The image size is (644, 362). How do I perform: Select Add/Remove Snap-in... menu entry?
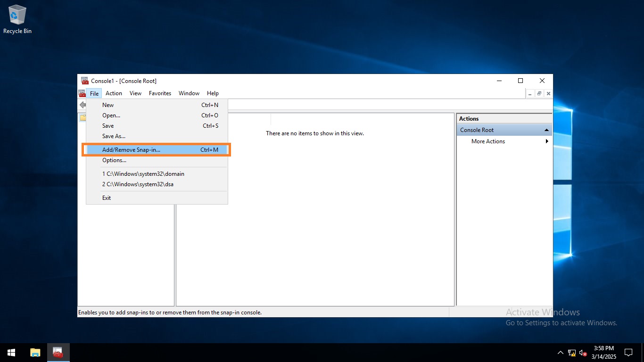coord(157,150)
